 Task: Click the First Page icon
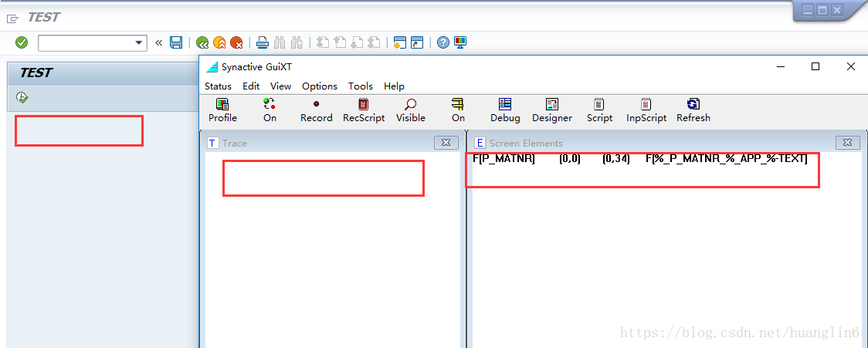click(324, 42)
